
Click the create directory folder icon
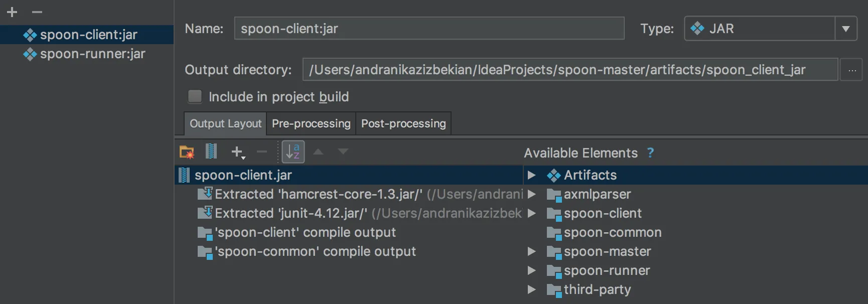(187, 151)
